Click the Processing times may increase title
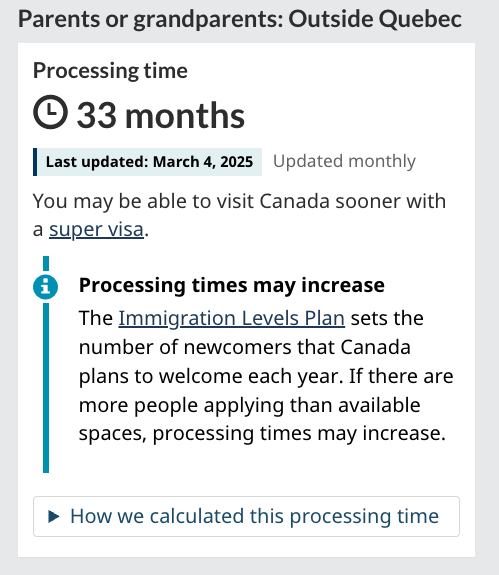 pos(232,285)
